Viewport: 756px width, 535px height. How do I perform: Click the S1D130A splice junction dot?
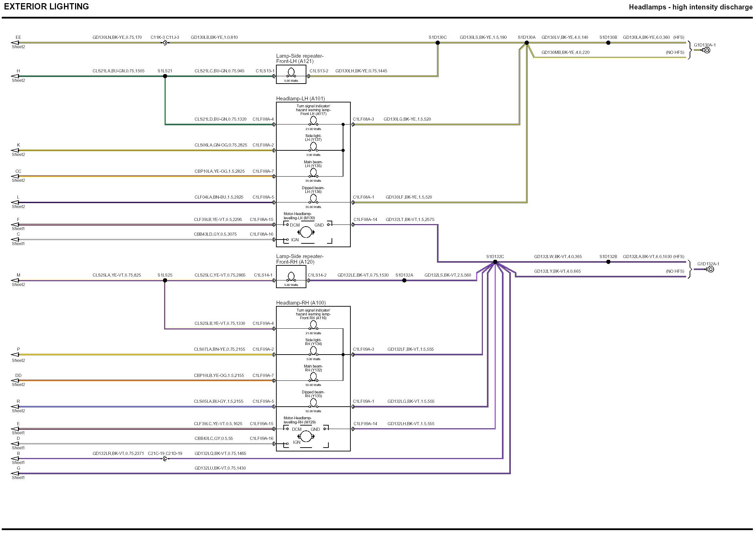[527, 43]
